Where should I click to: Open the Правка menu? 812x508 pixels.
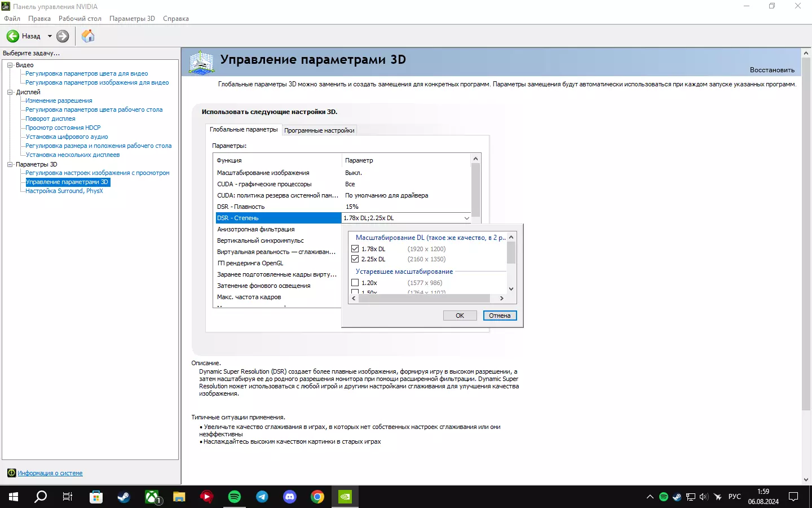39,19
